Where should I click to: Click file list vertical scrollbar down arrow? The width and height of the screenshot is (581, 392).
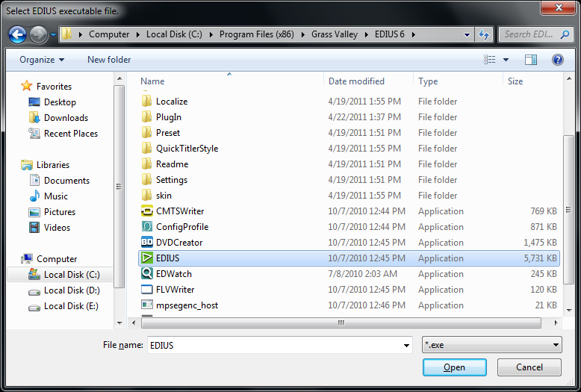pos(569,310)
